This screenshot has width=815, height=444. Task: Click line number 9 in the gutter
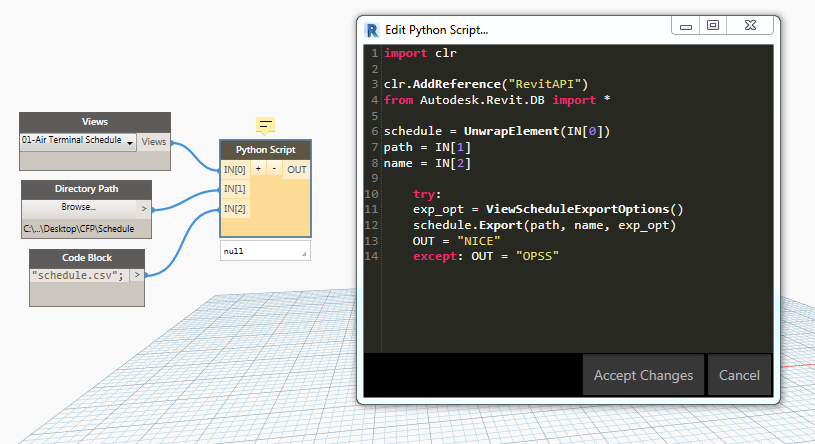click(375, 178)
